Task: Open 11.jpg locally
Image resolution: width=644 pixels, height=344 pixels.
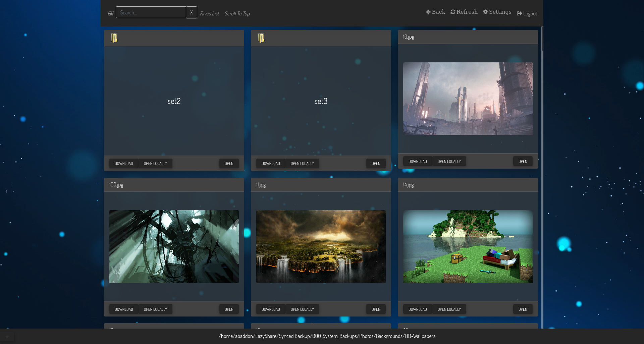Action: coord(302,309)
